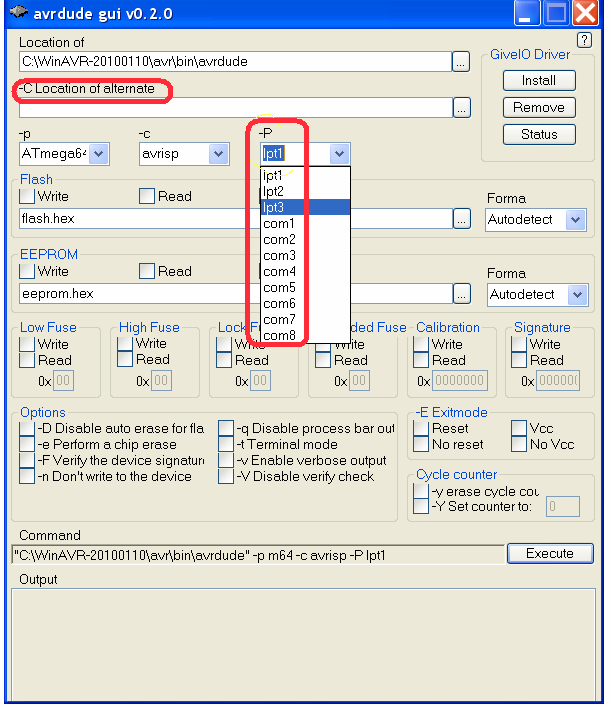This screenshot has width=612, height=707.
Task: Select com5 in port list
Action: click(x=305, y=287)
